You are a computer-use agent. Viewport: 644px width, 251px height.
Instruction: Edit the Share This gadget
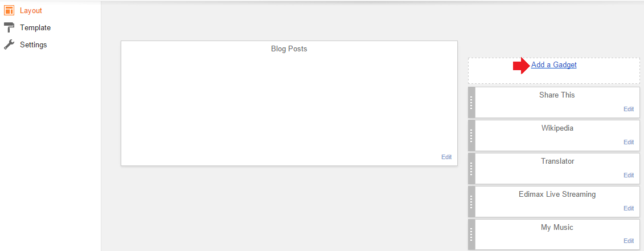(x=628, y=109)
